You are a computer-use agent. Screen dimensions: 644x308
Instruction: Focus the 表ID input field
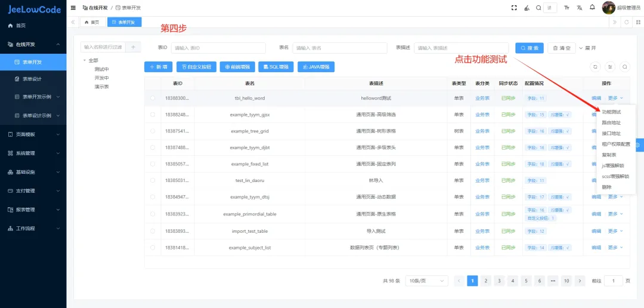point(218,48)
